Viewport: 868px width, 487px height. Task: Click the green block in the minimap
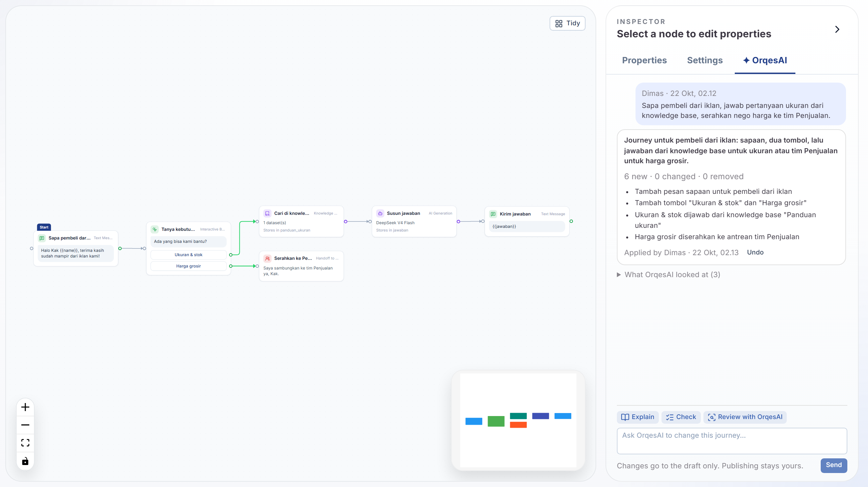coord(496,421)
